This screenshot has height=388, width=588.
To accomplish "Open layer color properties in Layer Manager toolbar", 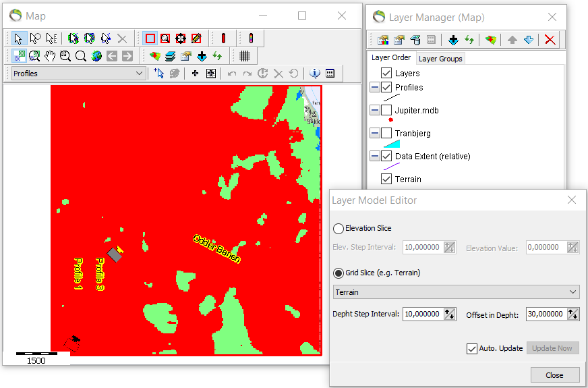I will (382, 39).
